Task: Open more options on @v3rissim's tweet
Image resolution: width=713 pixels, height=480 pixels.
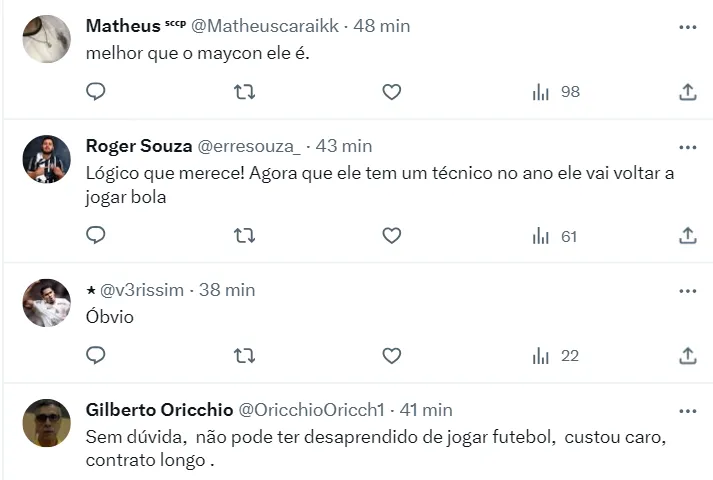Action: click(x=688, y=291)
